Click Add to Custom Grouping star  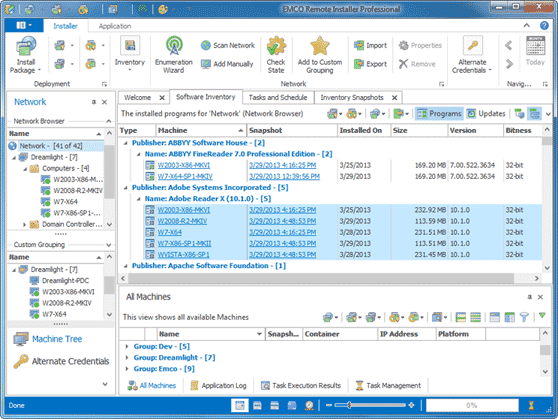click(320, 55)
